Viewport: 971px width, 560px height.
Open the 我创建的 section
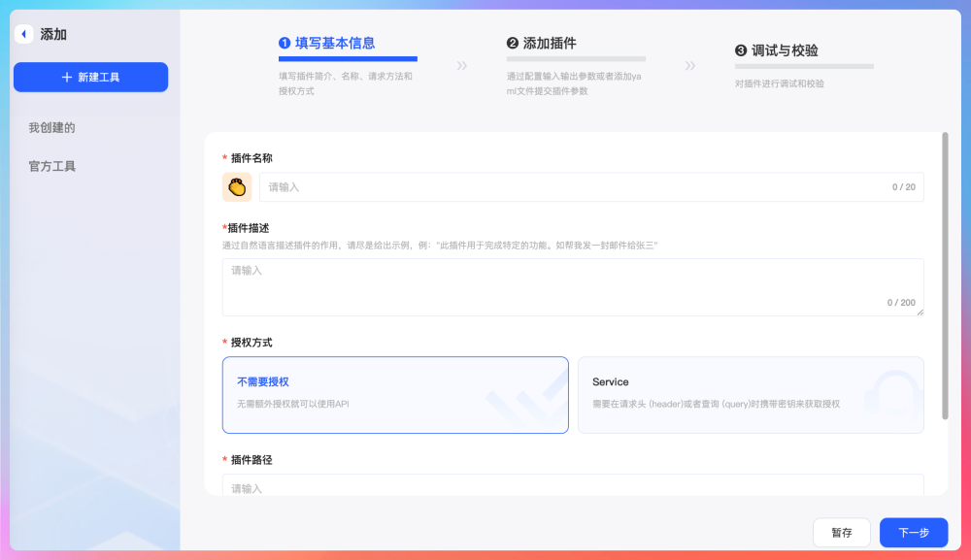coord(51,127)
